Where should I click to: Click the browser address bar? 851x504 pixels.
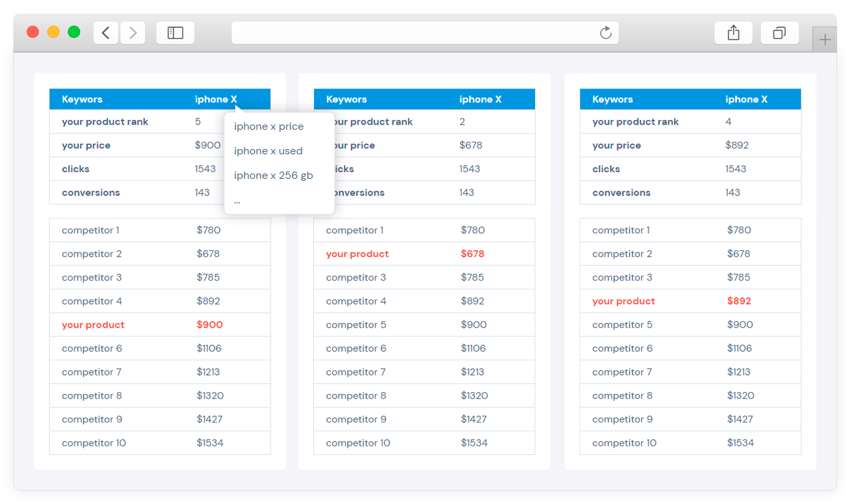(x=425, y=32)
